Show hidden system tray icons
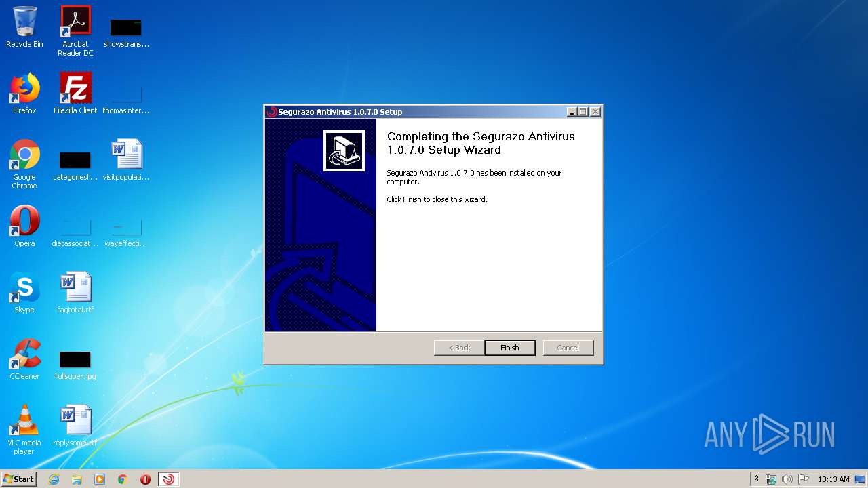The width and height of the screenshot is (868, 488). 756,479
